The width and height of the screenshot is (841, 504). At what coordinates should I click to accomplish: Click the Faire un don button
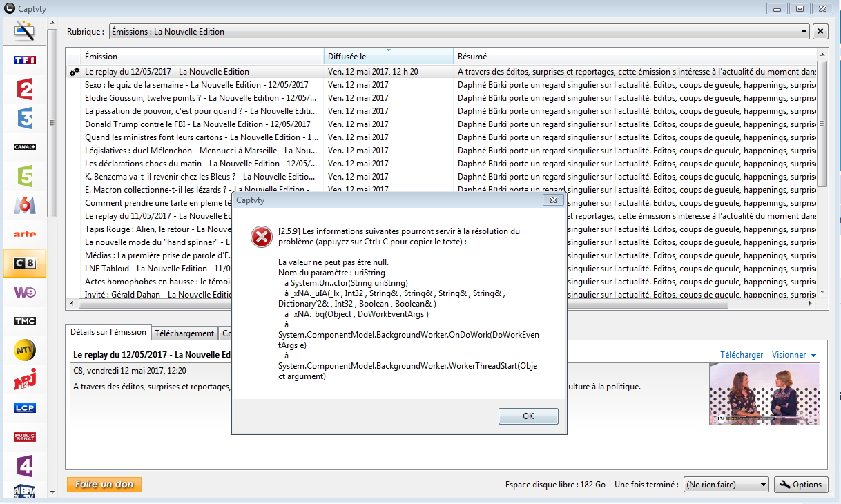(x=104, y=485)
